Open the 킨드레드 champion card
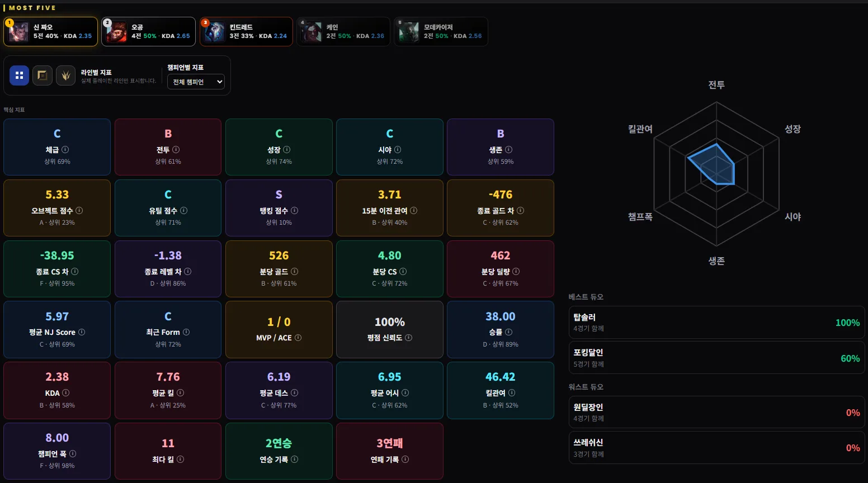This screenshot has height=483, width=868. [246, 31]
